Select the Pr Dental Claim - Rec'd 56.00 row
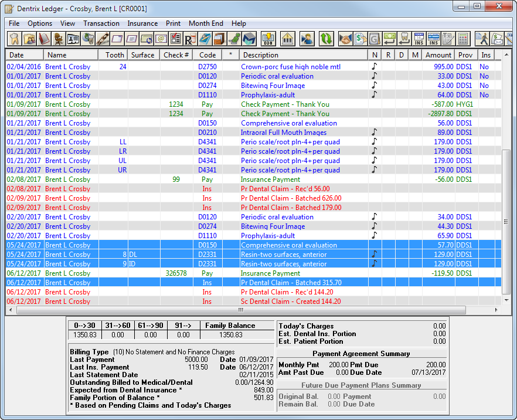Viewport: 517px width, 420px height. [254, 189]
